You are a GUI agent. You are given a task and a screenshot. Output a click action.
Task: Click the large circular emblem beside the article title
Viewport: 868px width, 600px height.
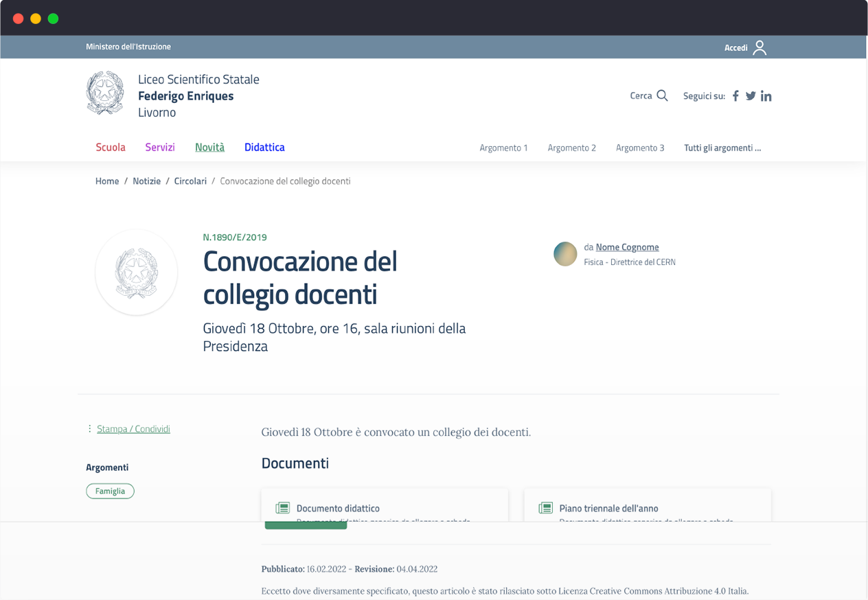click(x=136, y=273)
